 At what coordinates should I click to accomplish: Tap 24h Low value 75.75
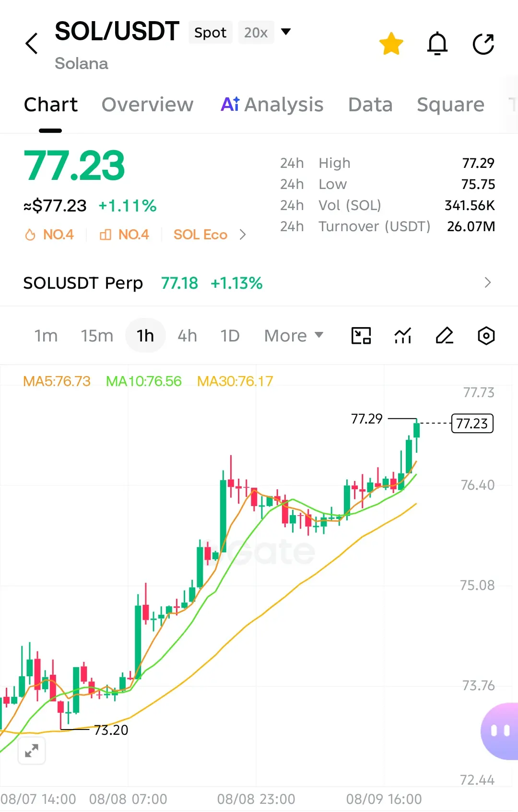tap(478, 184)
